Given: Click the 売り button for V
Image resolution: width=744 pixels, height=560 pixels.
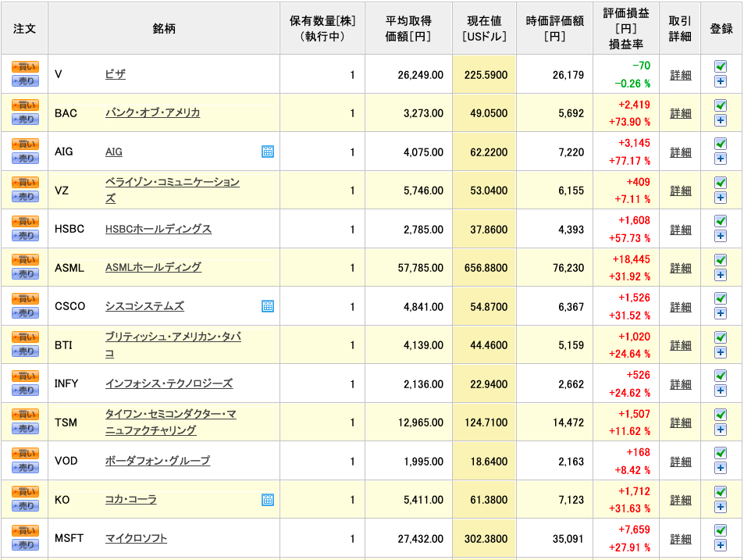Looking at the screenshot, I should coord(25,81).
